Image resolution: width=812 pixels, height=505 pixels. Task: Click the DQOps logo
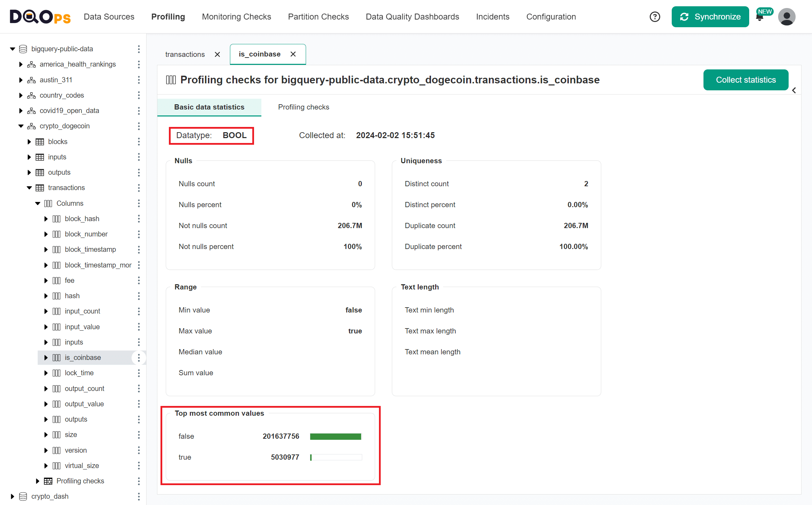coord(40,17)
